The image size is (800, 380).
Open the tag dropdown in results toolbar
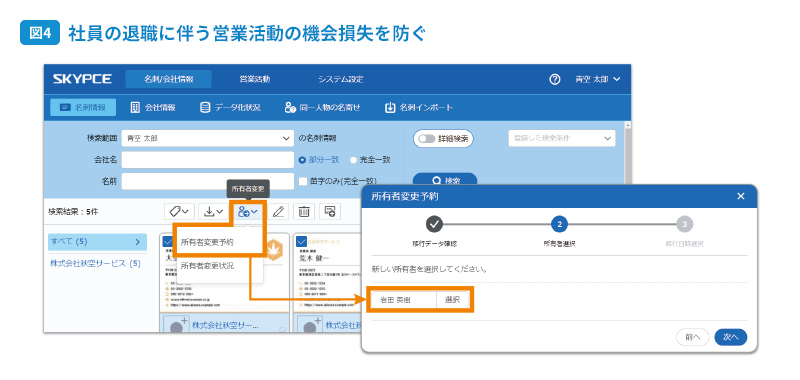click(x=179, y=212)
